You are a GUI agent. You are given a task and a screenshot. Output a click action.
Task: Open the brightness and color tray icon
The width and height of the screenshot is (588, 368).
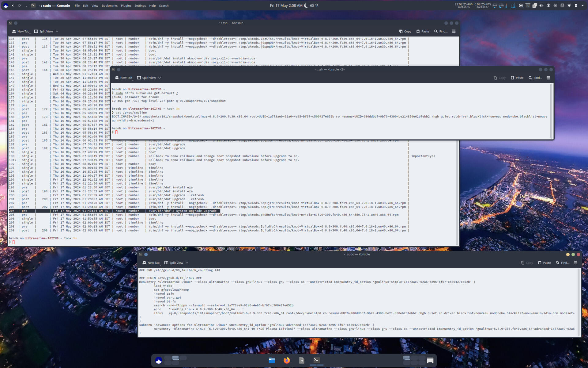[555, 6]
